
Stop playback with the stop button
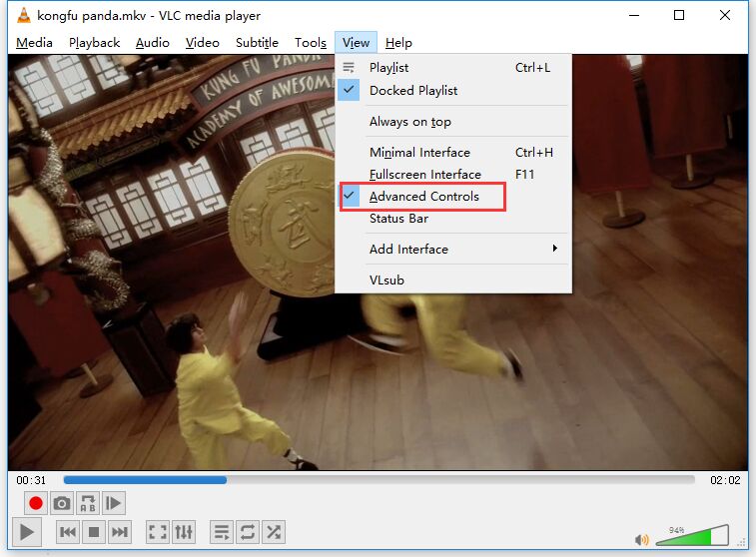click(x=94, y=532)
